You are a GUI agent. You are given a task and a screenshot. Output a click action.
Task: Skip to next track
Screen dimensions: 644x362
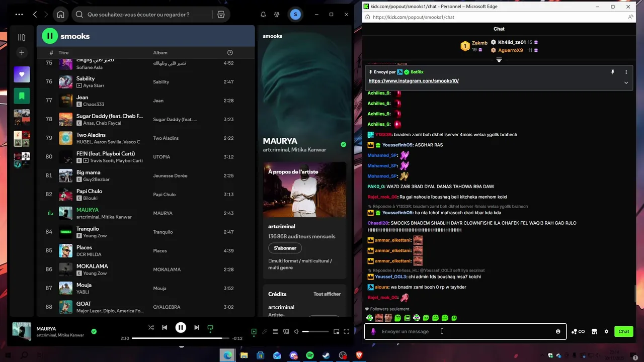coord(197,327)
